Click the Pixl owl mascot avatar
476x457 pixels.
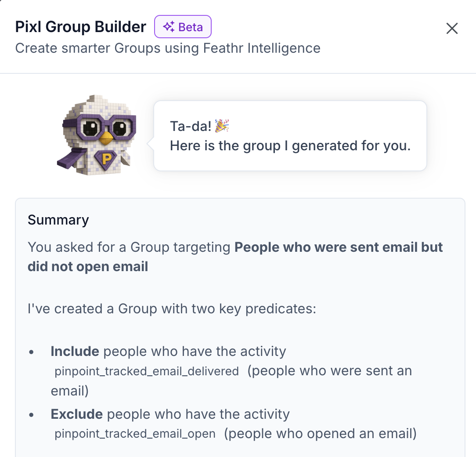tap(97, 134)
